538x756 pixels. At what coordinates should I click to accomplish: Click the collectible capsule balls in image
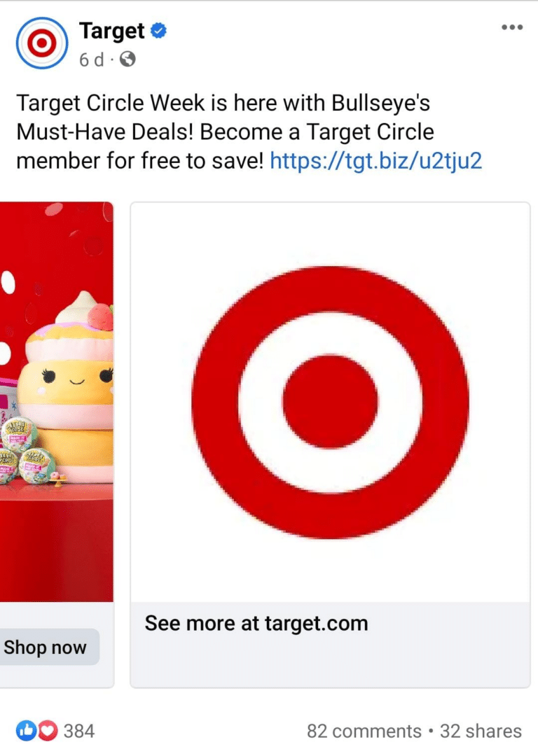27,451
